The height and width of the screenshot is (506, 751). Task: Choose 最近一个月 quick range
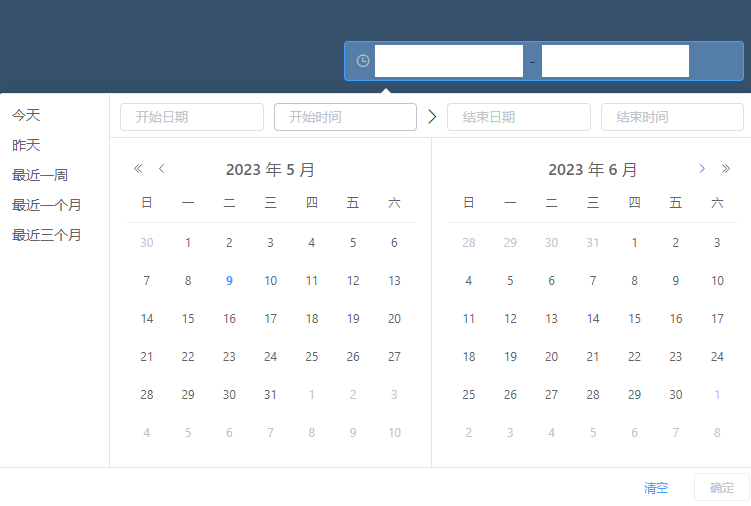click(47, 206)
